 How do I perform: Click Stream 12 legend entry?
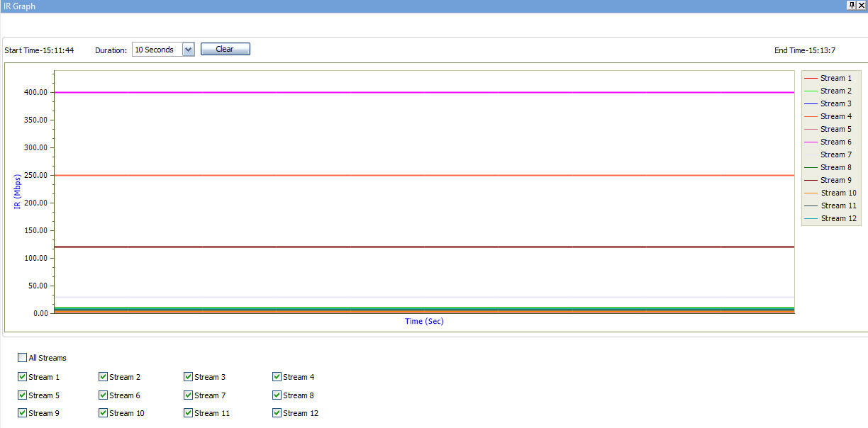(x=831, y=218)
